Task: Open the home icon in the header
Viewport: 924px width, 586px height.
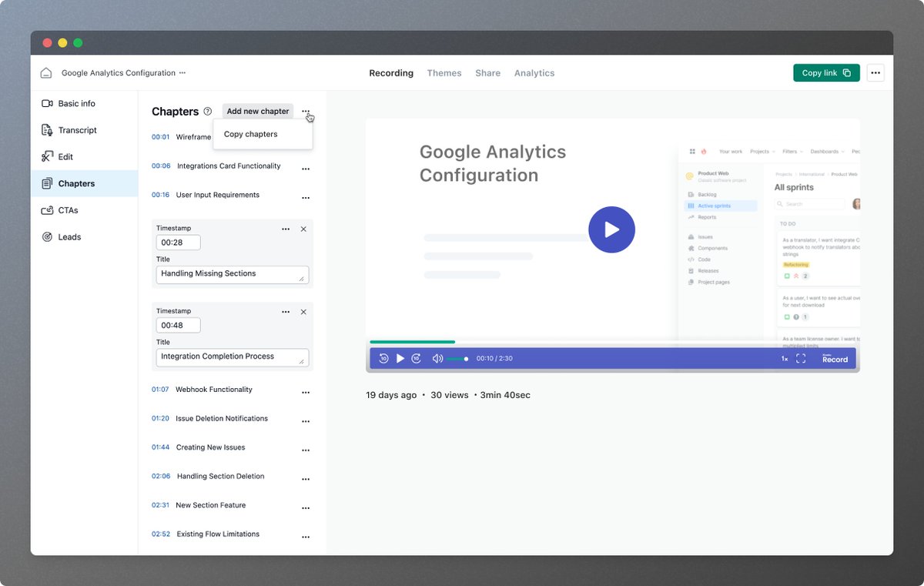Action: (x=46, y=73)
